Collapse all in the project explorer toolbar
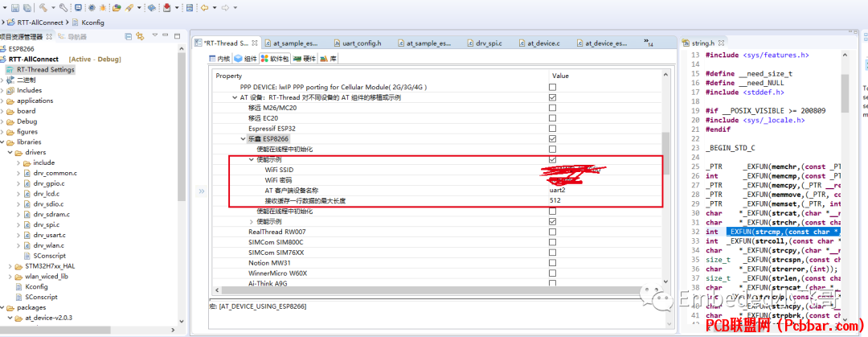Screen dimensions: 868x337 129,36
